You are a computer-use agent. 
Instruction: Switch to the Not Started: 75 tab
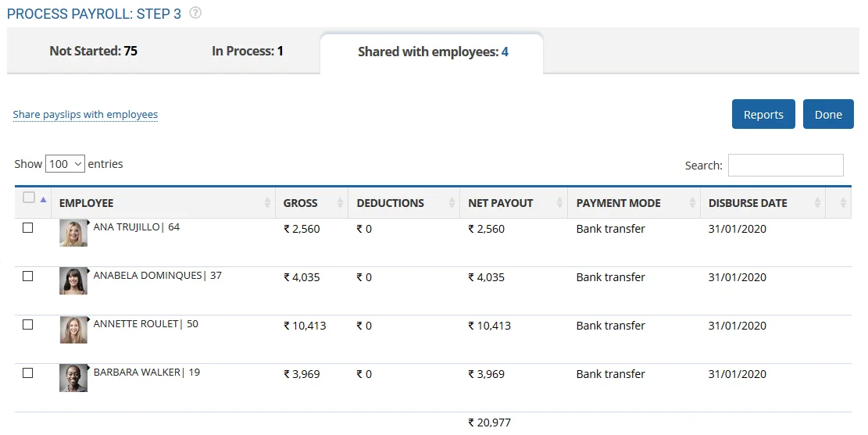[x=94, y=51]
